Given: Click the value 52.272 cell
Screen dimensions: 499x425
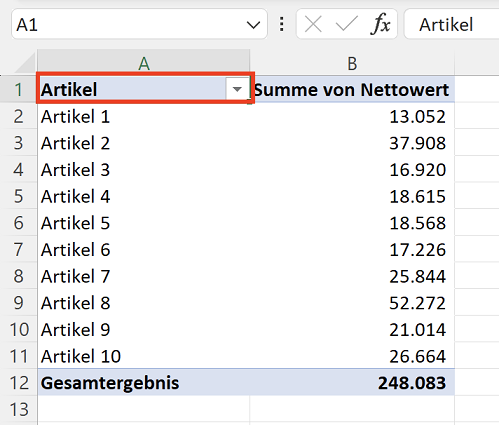Looking at the screenshot, I should [x=352, y=303].
